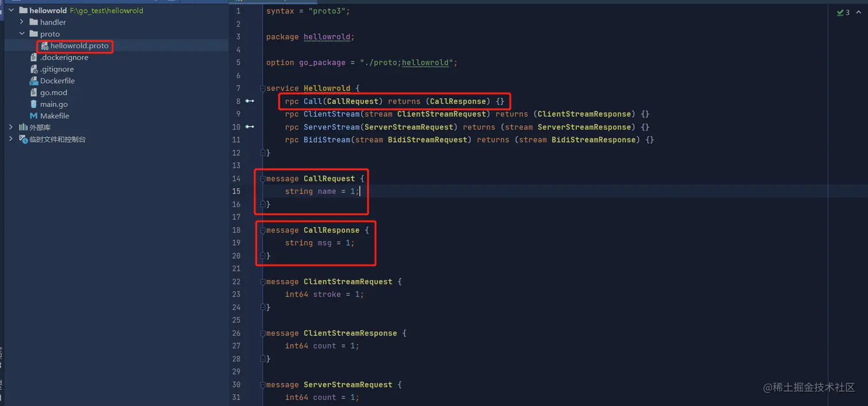Expand the 临时文件和控制台 node chevron
The width and height of the screenshot is (868, 406).
coord(11,139)
